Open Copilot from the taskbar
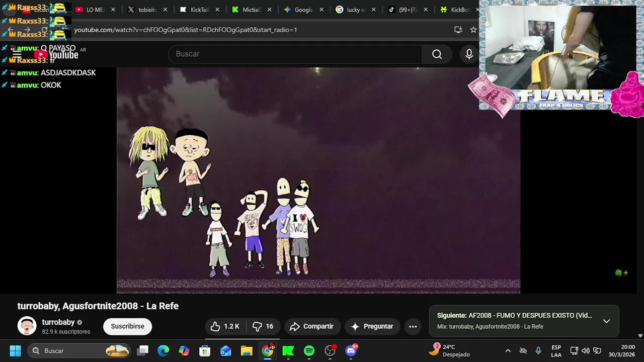This screenshot has height=362, width=644. pyautogui.click(x=184, y=350)
